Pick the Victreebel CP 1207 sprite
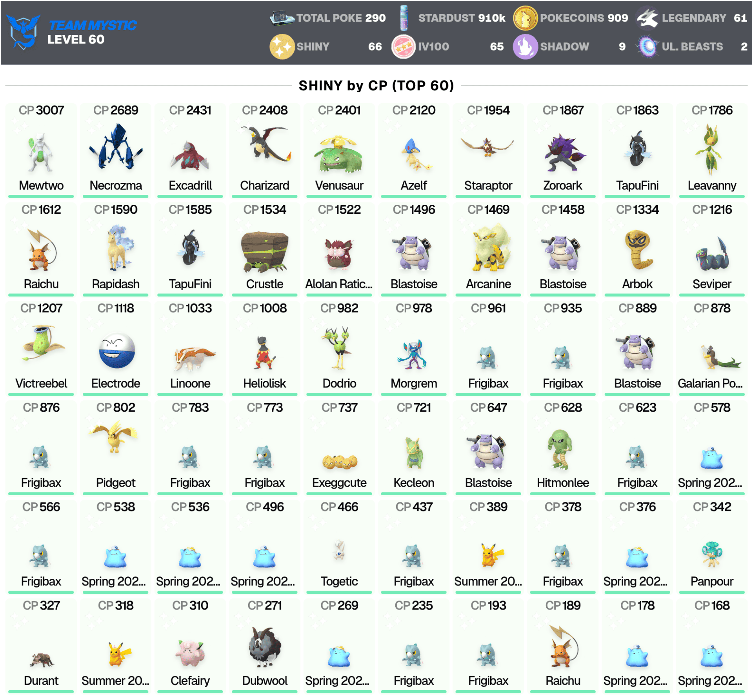Image resolution: width=753 pixels, height=700 pixels. 43,342
